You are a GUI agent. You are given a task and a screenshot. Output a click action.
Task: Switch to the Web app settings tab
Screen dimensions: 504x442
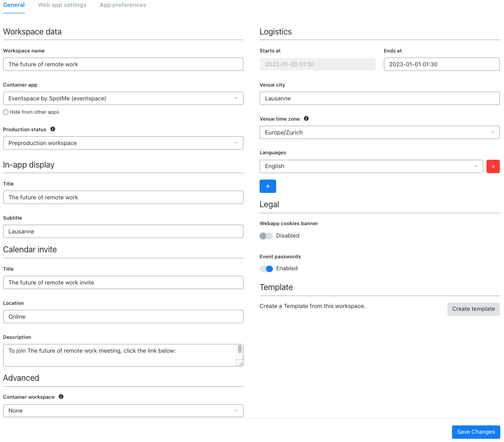[62, 5]
